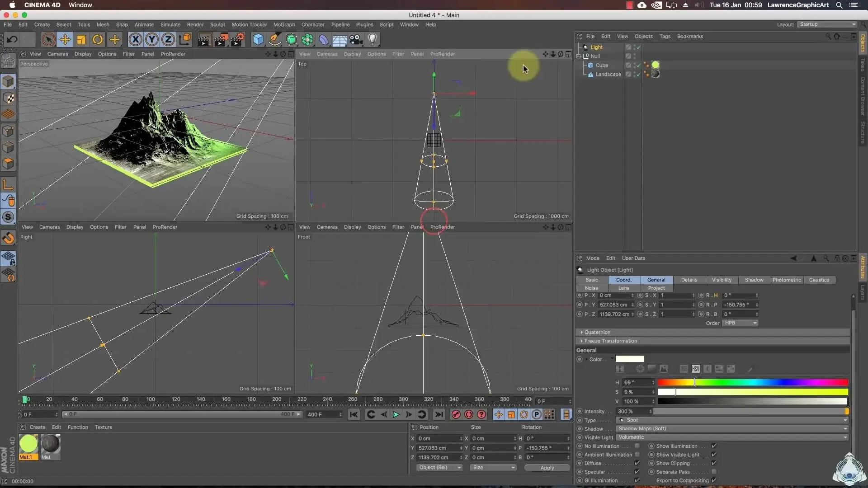Collapse the Null object hierarchy
The width and height of the screenshot is (868, 488).
coord(579,56)
